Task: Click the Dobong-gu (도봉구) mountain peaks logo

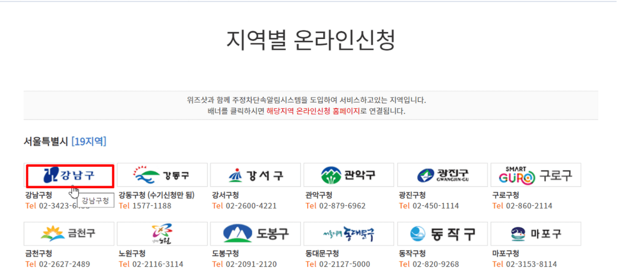Action: click(255, 234)
